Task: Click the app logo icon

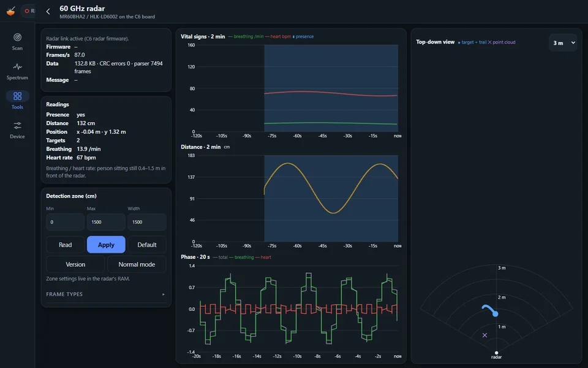Action: tap(11, 11)
